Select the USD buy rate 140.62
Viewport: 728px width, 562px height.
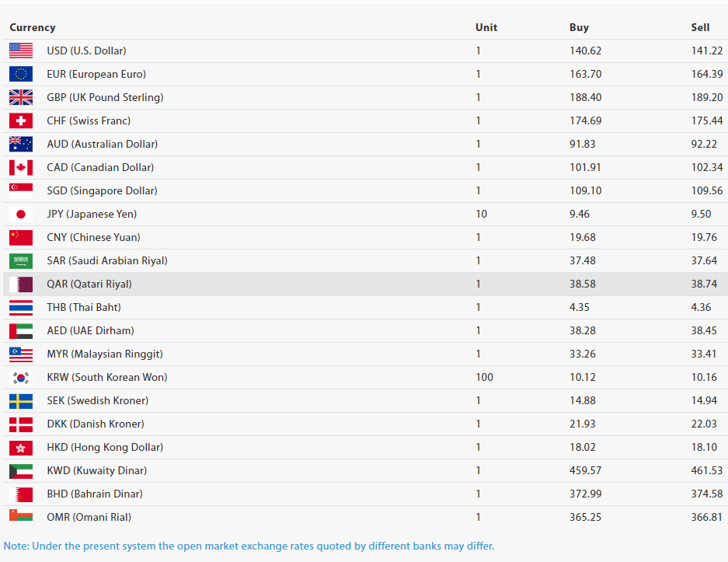585,51
